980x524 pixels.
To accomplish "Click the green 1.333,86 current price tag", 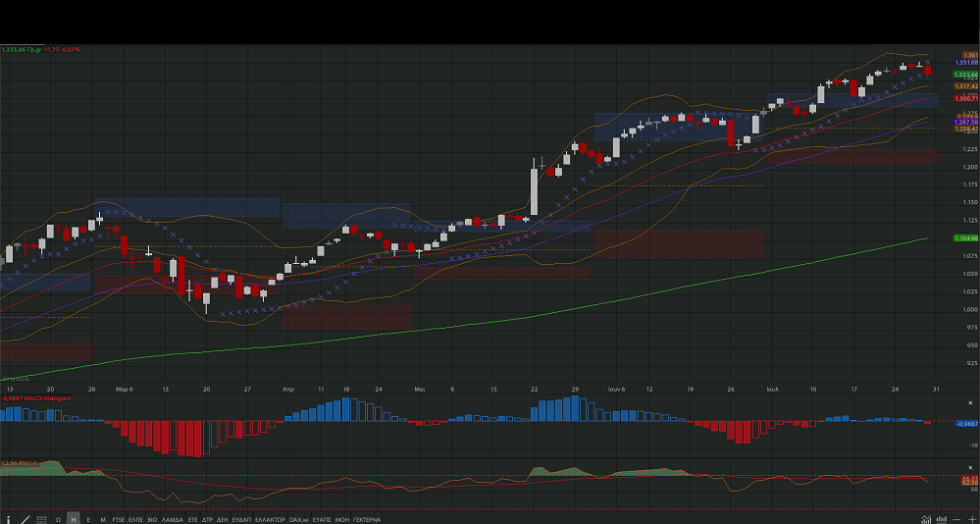I will (965, 75).
